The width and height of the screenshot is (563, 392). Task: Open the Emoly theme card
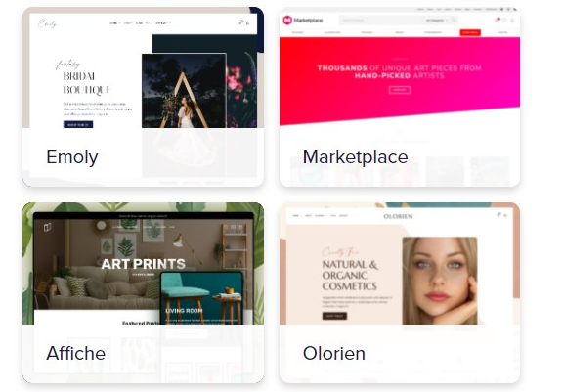(x=143, y=97)
